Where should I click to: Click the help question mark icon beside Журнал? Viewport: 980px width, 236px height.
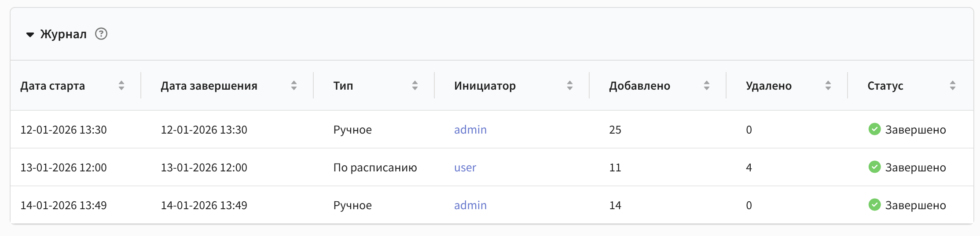click(101, 34)
